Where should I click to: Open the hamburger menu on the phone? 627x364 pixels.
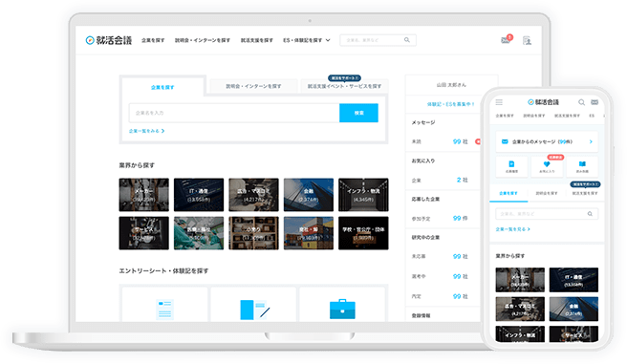tap(499, 102)
